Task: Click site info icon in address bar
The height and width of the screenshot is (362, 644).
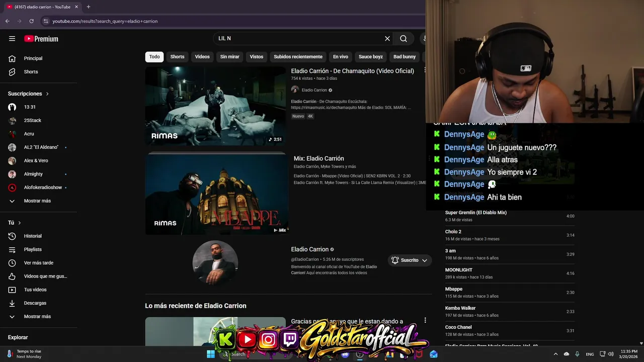Action: tap(45, 21)
